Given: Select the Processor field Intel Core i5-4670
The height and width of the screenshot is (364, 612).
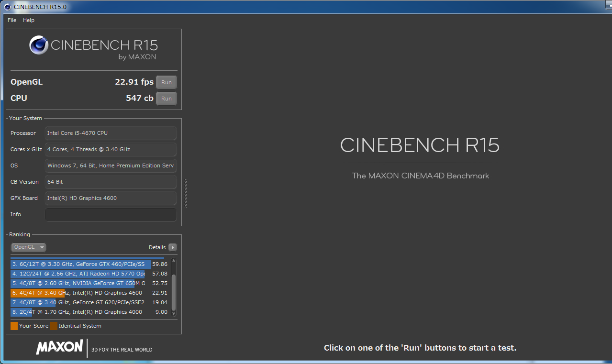Looking at the screenshot, I should (x=111, y=133).
